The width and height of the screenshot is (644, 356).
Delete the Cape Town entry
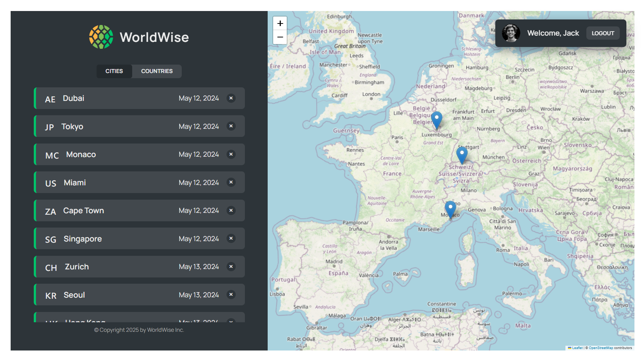point(231,210)
